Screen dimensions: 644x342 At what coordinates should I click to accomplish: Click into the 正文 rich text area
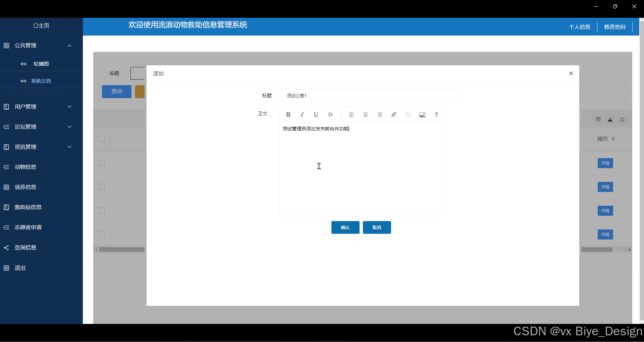pos(362,168)
